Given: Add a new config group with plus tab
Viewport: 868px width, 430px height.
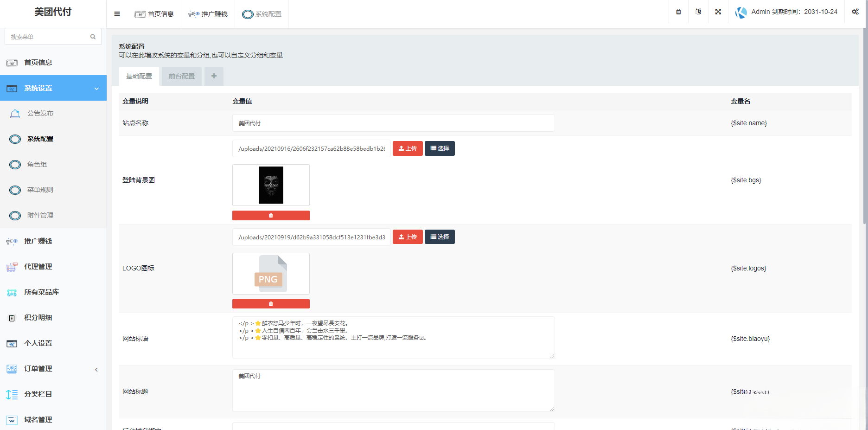Looking at the screenshot, I should click(214, 76).
